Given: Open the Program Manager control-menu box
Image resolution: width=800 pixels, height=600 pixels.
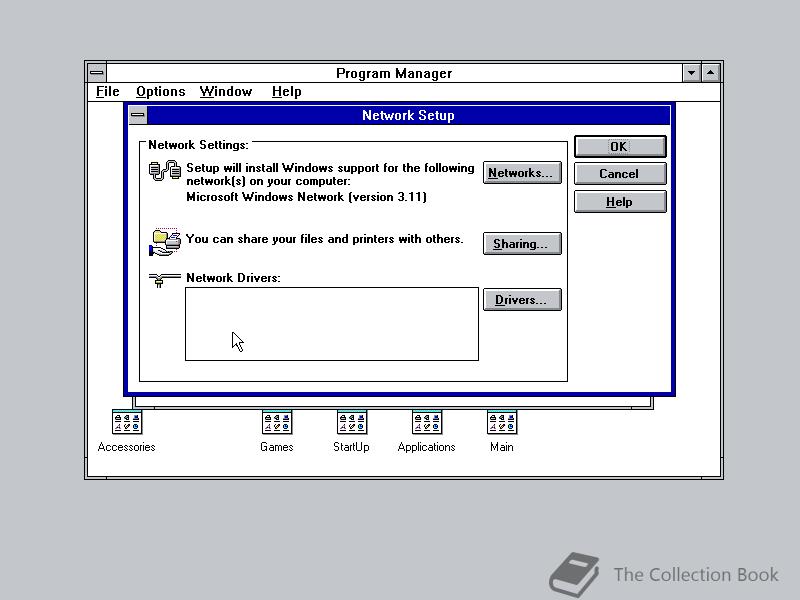Looking at the screenshot, I should tap(97, 73).
